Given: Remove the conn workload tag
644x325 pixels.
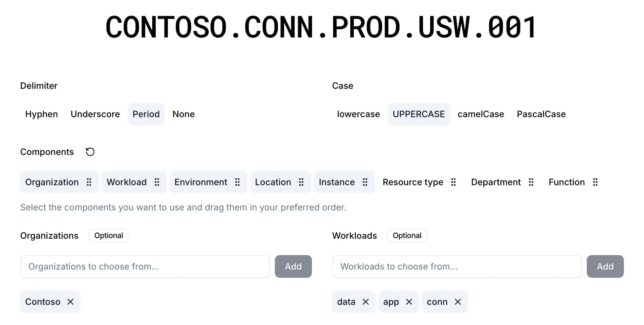Looking at the screenshot, I should (458, 302).
